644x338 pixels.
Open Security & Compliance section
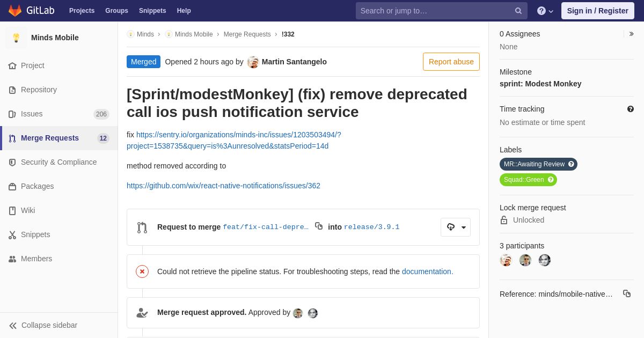[59, 162]
